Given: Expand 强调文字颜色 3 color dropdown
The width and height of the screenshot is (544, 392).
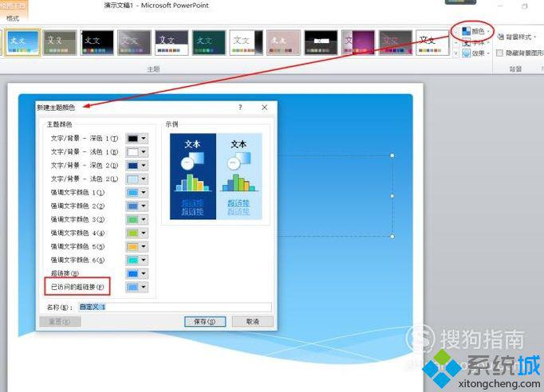Looking at the screenshot, I should pyautogui.click(x=144, y=219).
